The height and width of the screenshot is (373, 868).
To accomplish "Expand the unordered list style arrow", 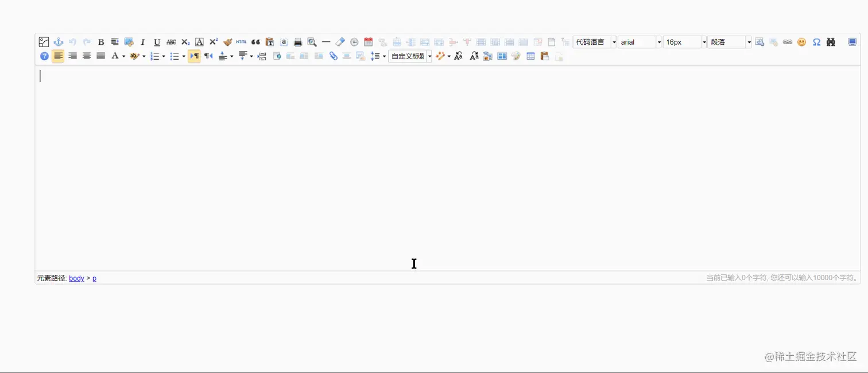I will (x=184, y=56).
